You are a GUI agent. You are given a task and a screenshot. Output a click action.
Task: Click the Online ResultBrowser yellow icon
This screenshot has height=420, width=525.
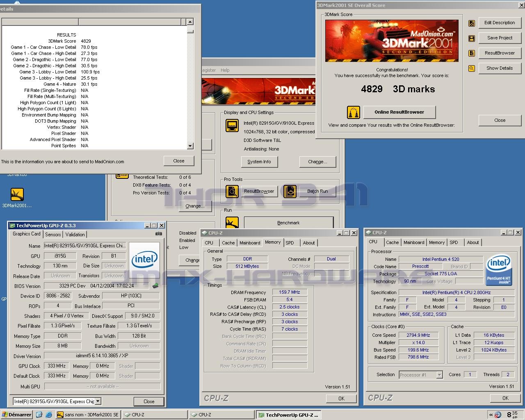[354, 112]
